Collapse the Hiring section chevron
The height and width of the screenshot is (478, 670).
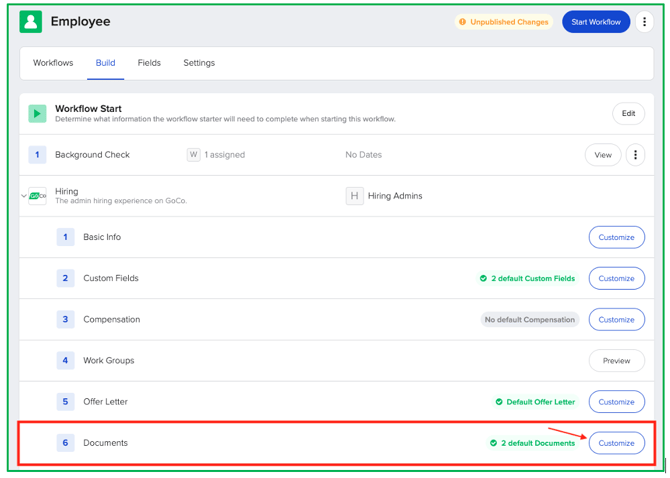coord(24,196)
